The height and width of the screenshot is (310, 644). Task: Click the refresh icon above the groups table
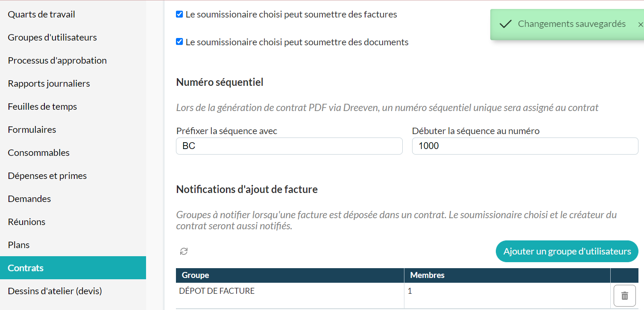[x=184, y=252]
